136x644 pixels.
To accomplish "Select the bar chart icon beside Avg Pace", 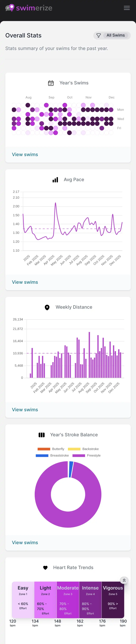I will (55, 180).
